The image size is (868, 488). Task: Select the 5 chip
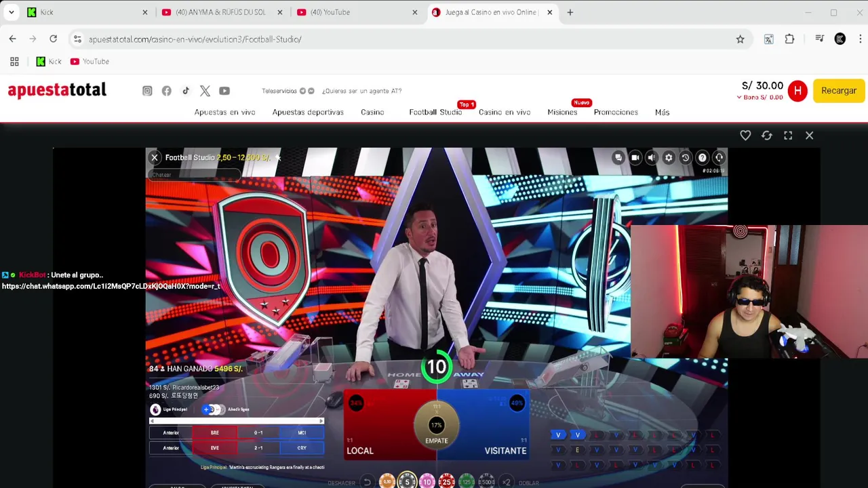tap(407, 481)
